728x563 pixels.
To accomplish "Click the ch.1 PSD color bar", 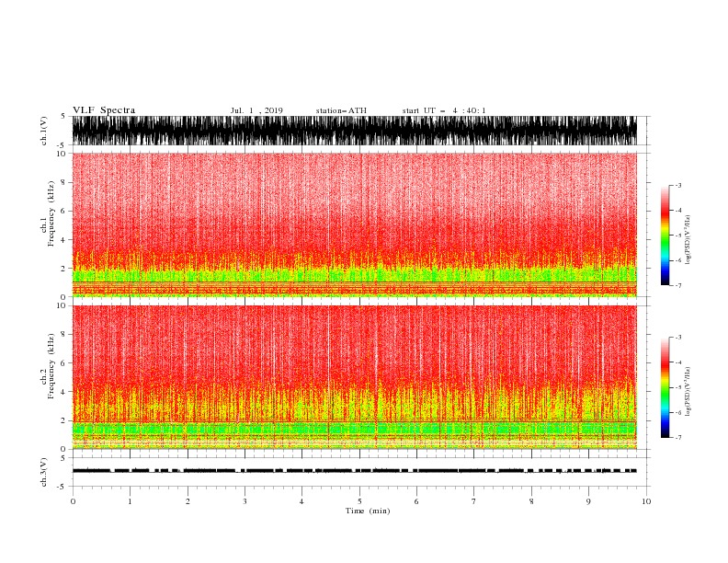I will [x=665, y=236].
